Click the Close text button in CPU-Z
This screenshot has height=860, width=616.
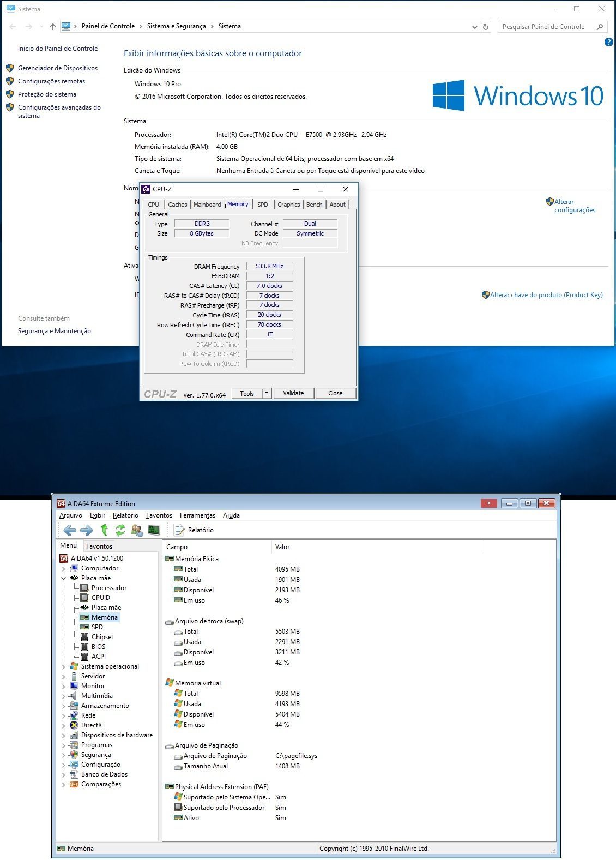pos(335,393)
